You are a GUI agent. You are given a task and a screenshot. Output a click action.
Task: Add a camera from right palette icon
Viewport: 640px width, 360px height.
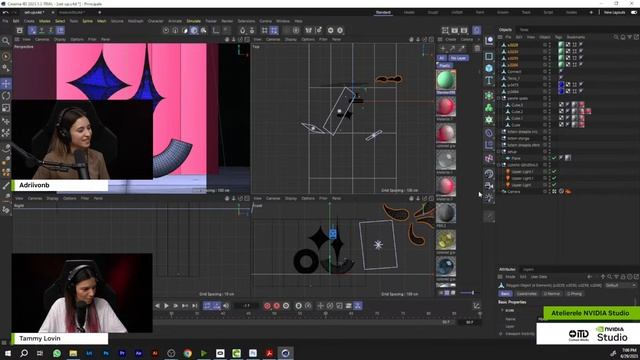[x=489, y=186]
